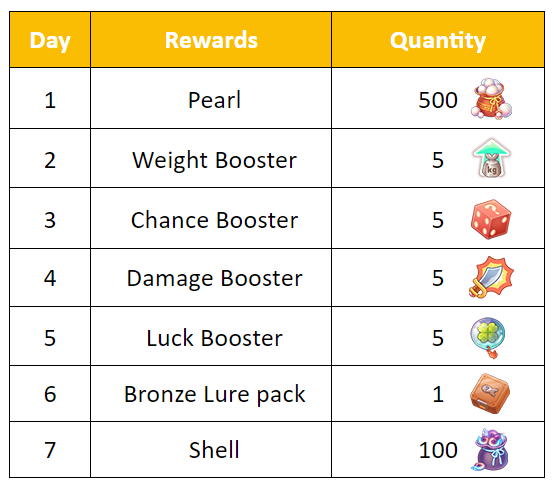Click the 100 quantity value
The width and height of the screenshot is (557, 489).
(x=438, y=450)
